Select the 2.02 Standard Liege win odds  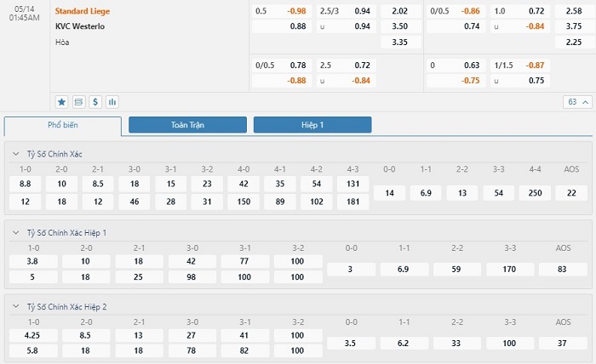pyautogui.click(x=400, y=11)
